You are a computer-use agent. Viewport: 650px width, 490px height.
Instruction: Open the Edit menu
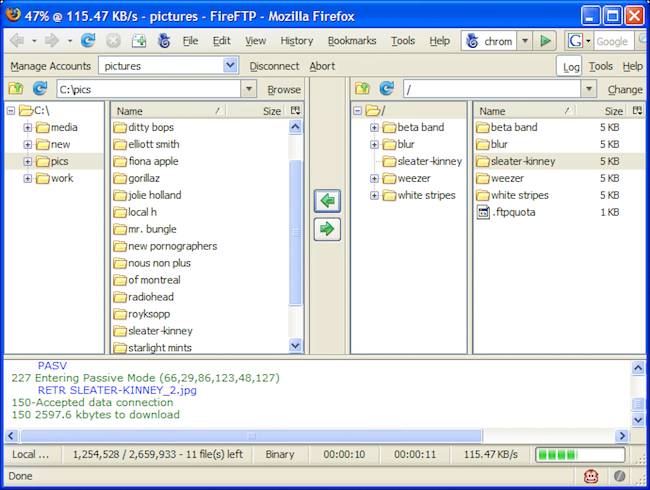point(221,41)
